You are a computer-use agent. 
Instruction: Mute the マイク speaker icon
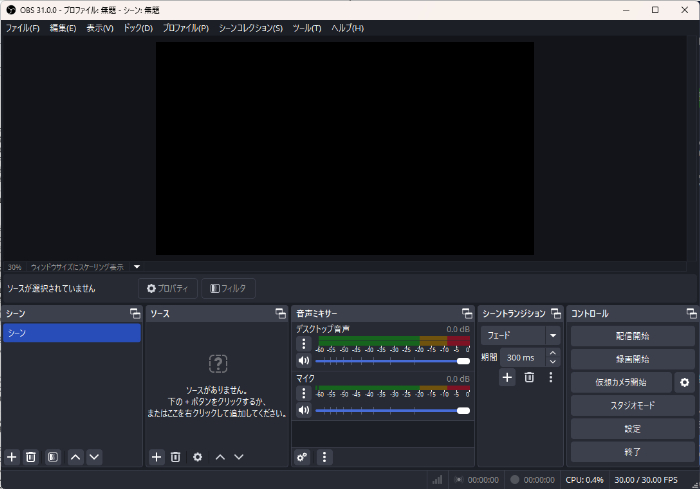(304, 410)
